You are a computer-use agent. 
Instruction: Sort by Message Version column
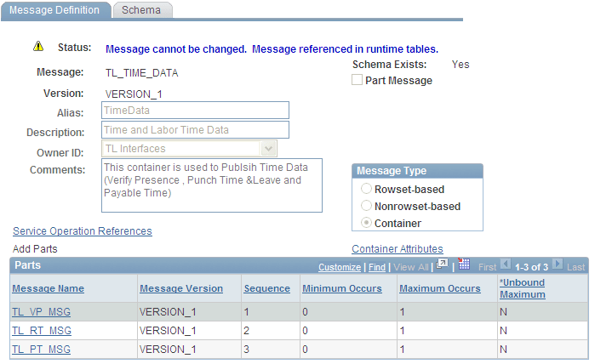(181, 288)
